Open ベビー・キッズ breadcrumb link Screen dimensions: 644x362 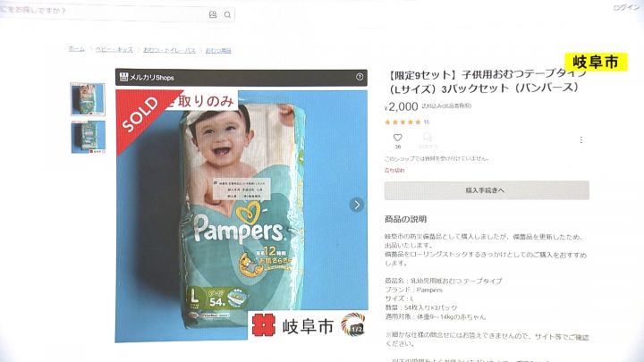pos(114,50)
